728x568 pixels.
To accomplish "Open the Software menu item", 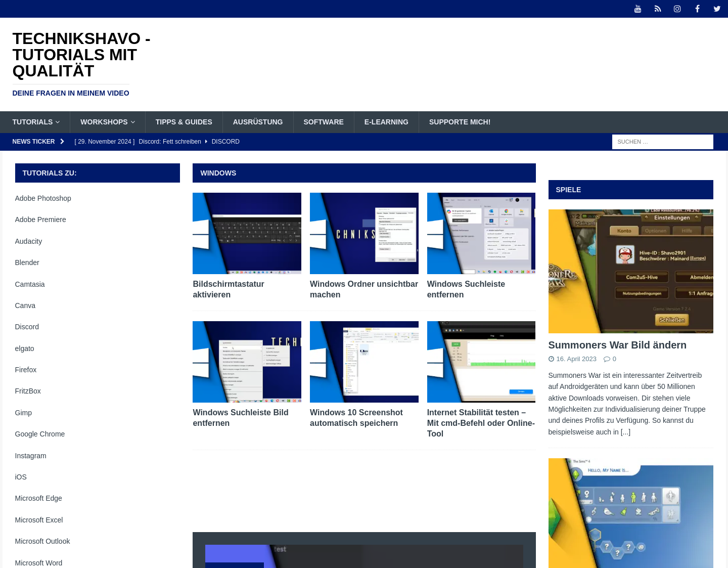I will (x=324, y=122).
